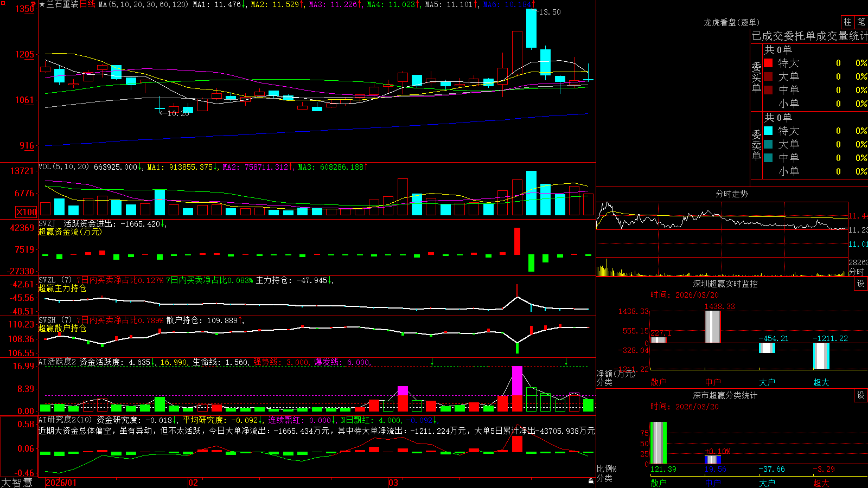Click the lock icon at the chart's bottom-right

click(591, 481)
